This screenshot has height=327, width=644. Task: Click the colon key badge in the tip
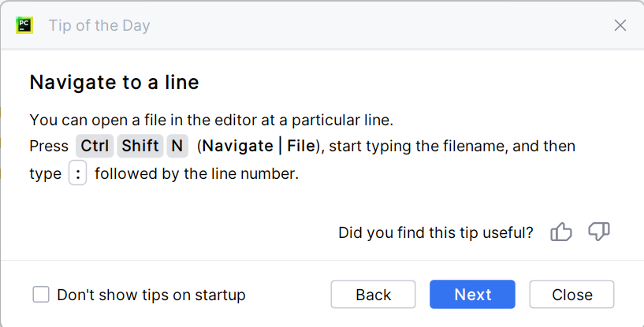[77, 174]
